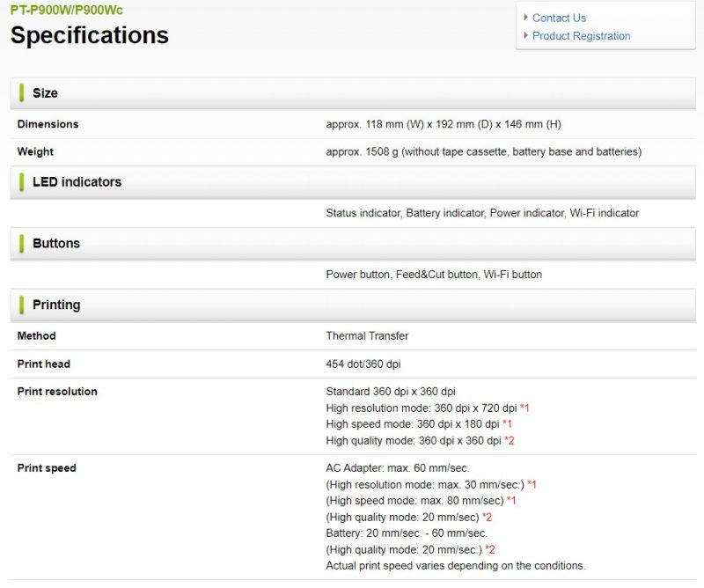
Task: Select the weight value approx. 1508 g
Action: coord(483,151)
